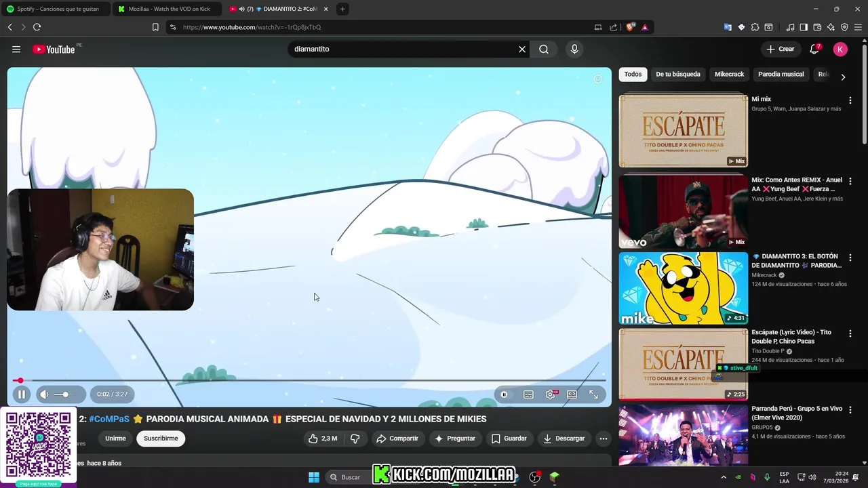Download the video with Descargar
Viewport: 868px width, 488px height.
pos(564,439)
